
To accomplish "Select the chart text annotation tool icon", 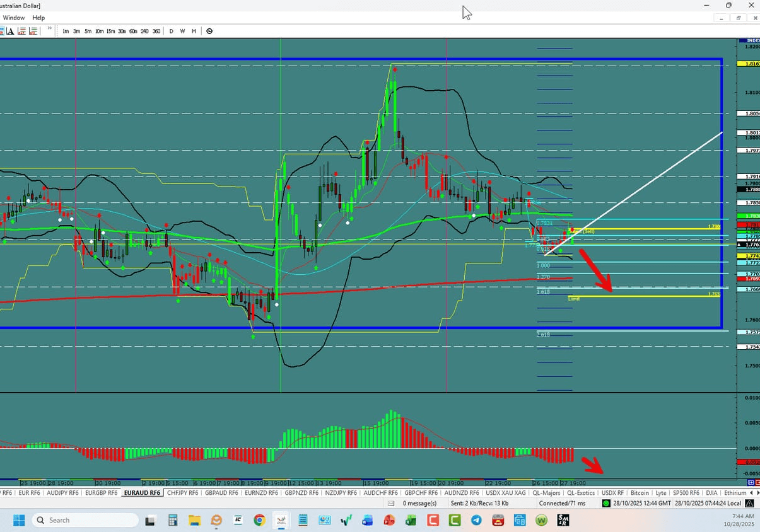I will 10,31.
